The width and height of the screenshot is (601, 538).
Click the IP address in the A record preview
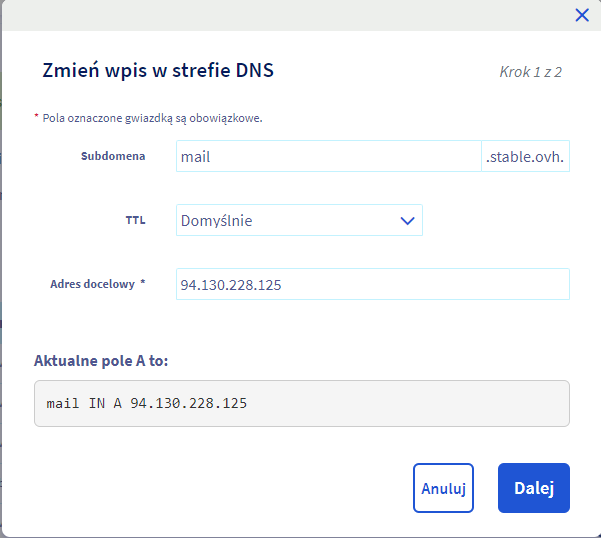[189, 403]
